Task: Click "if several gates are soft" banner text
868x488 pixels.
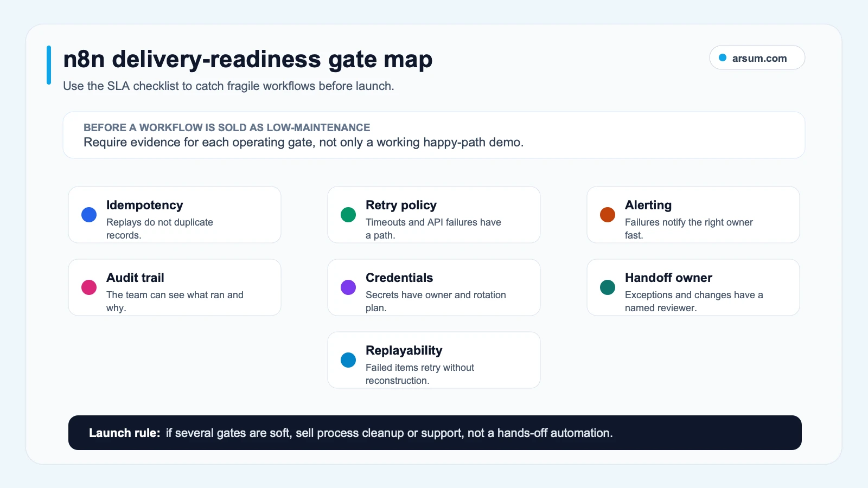Action: [x=389, y=433]
